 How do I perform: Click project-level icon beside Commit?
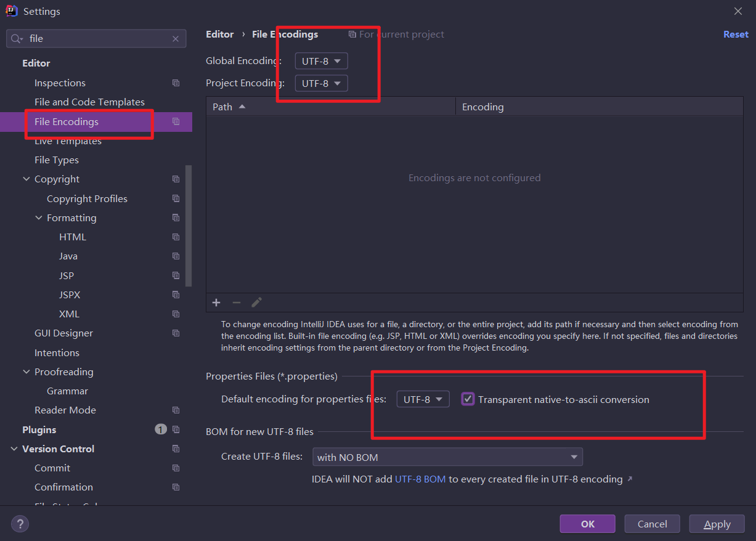tap(176, 468)
